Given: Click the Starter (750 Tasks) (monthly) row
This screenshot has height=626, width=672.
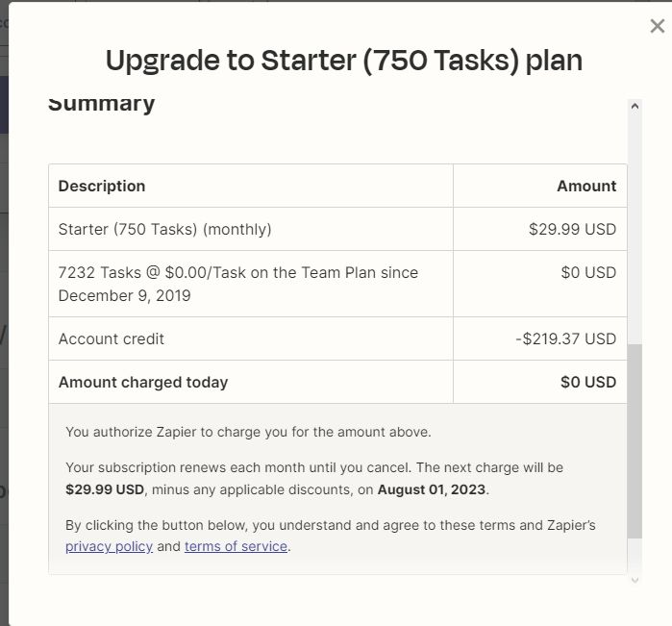Looking at the screenshot, I should click(x=165, y=229).
